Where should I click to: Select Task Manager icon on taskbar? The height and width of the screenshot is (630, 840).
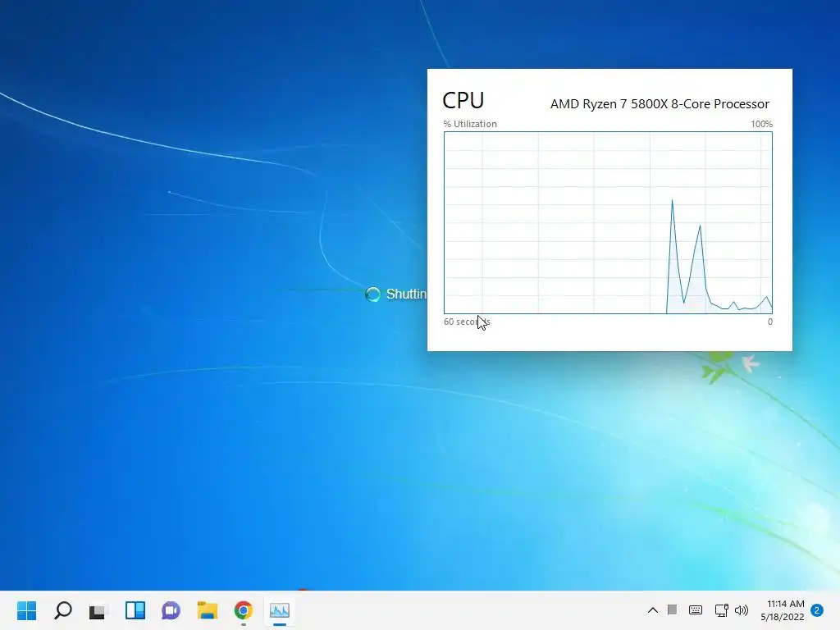[280, 610]
